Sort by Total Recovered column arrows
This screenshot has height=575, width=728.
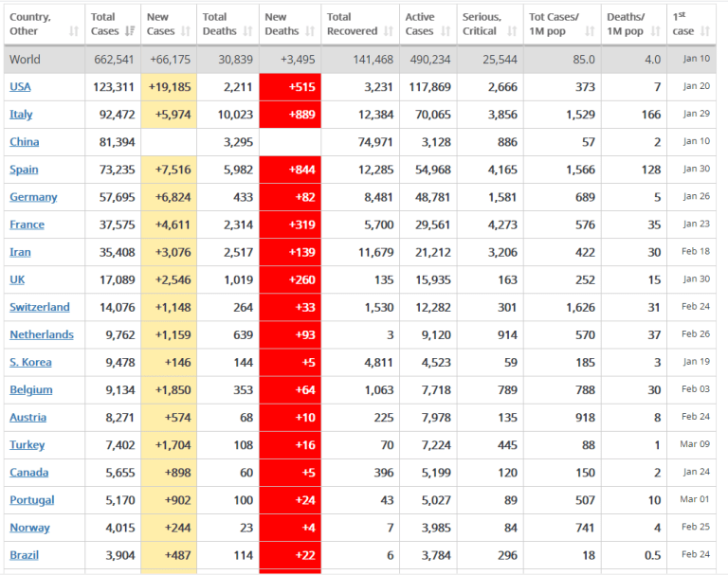pyautogui.click(x=389, y=31)
